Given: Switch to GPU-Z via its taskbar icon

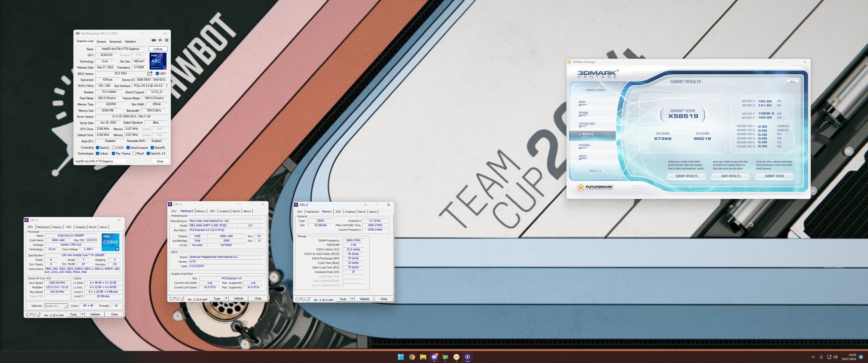Looking at the screenshot, I should (445, 357).
